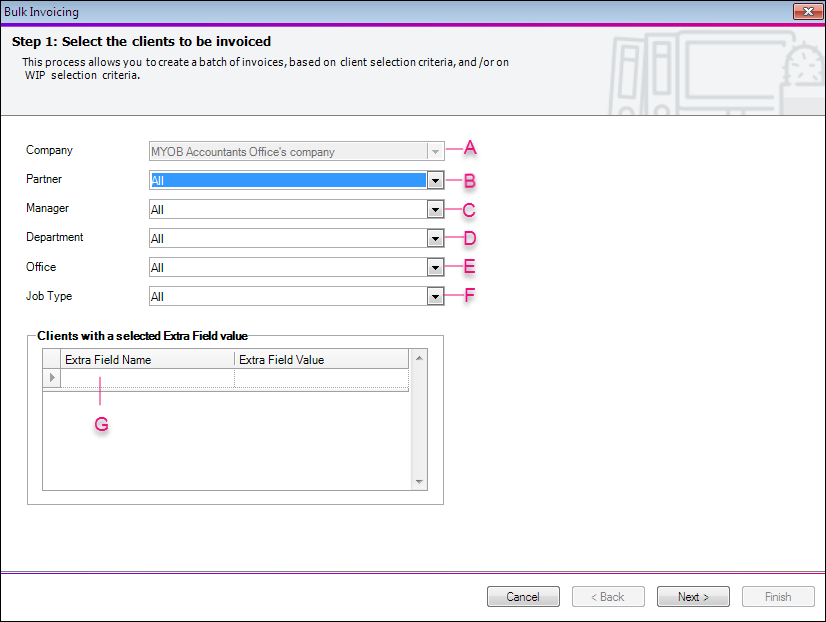
Task: Select the Extra Field Value column header
Action: pyautogui.click(x=321, y=360)
